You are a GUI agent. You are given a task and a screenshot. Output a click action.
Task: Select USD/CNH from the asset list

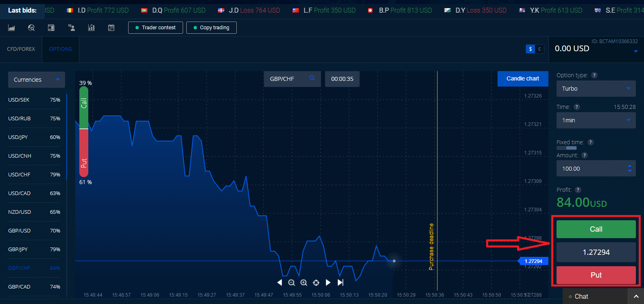point(34,156)
